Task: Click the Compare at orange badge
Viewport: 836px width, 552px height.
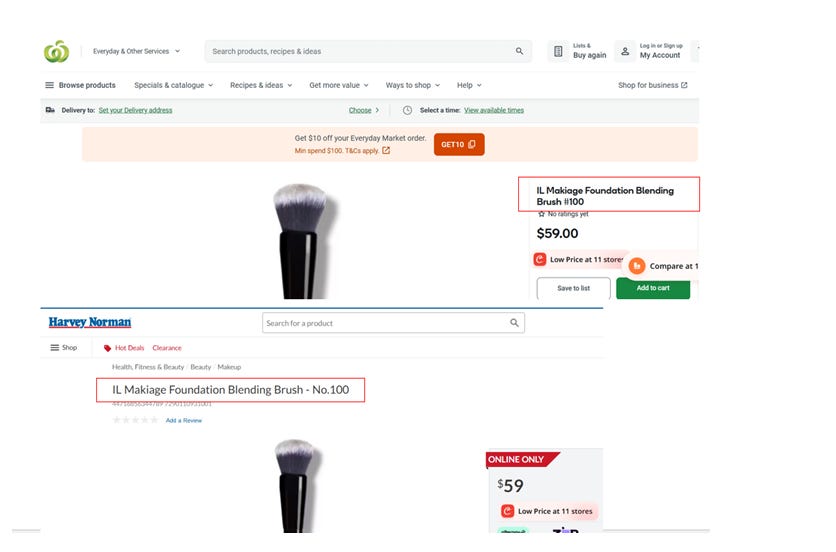Action: click(x=663, y=266)
